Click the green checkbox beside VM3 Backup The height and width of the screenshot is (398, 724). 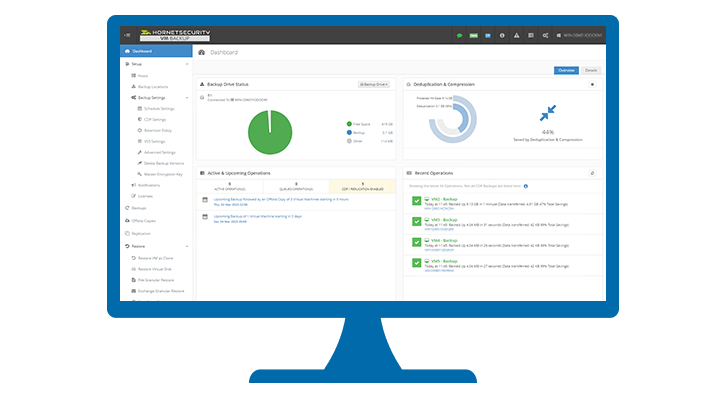416,222
